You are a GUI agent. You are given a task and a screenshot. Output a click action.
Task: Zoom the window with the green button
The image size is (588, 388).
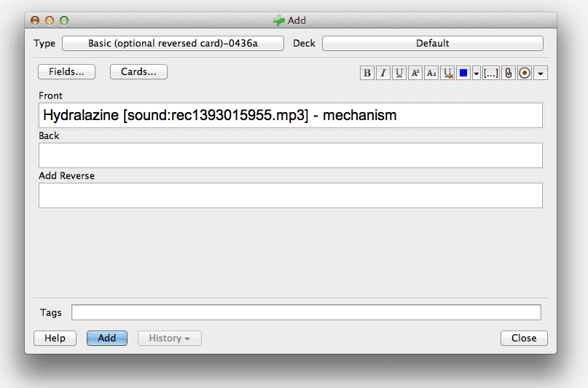[64, 20]
